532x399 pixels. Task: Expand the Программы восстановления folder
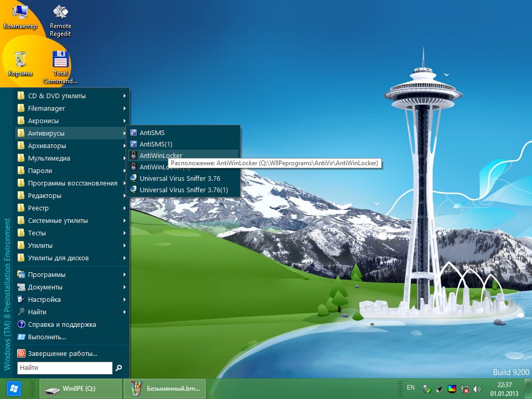pos(72,183)
